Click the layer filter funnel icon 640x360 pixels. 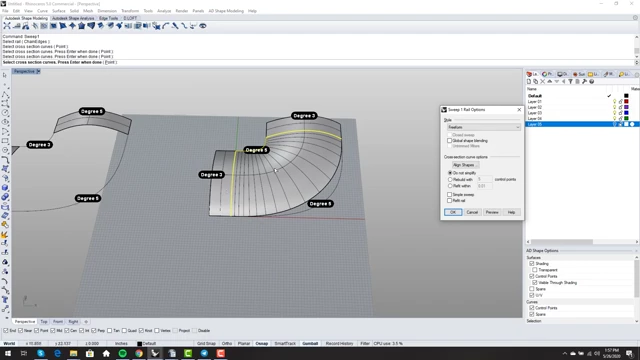coord(570,82)
